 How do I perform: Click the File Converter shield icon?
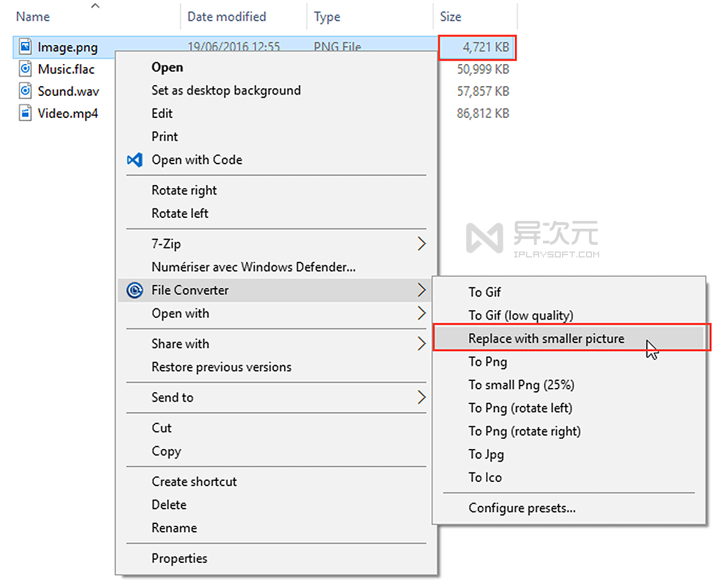pos(135,290)
